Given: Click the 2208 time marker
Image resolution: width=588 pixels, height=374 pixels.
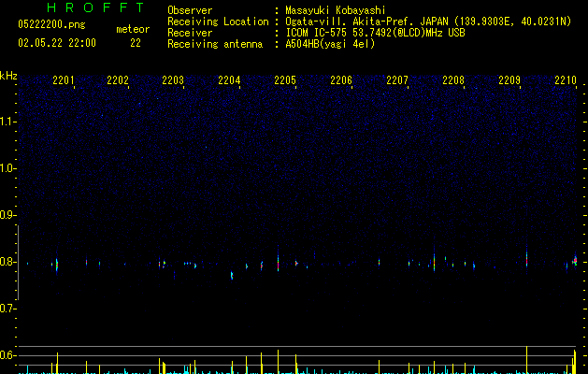Looking at the screenshot, I should pos(453,80).
